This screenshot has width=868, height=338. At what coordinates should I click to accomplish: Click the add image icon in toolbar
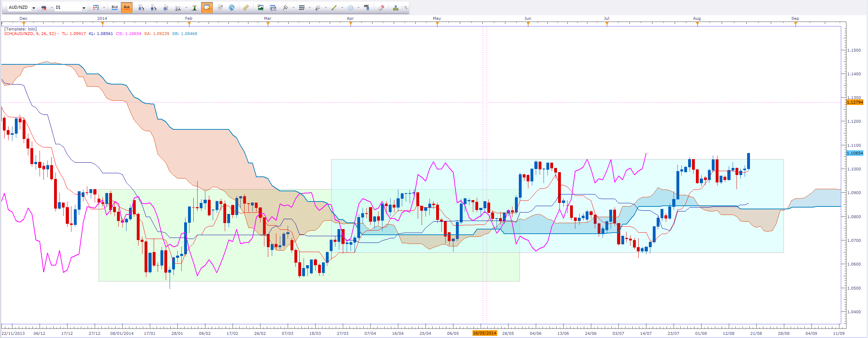coord(260,7)
